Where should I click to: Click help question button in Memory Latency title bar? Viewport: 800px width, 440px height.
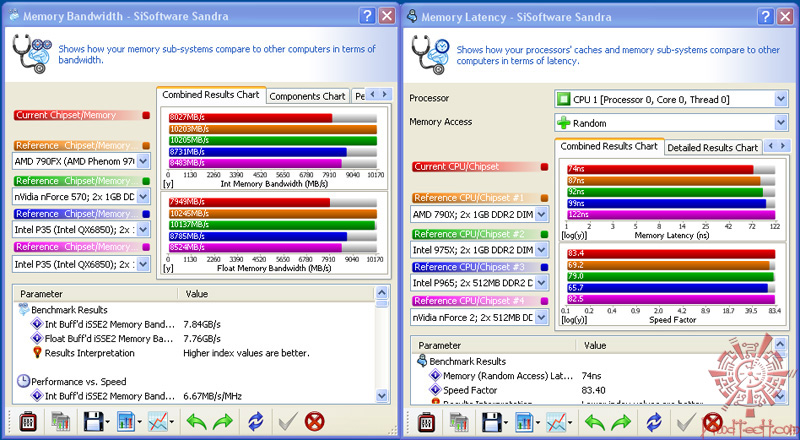pyautogui.click(x=765, y=17)
